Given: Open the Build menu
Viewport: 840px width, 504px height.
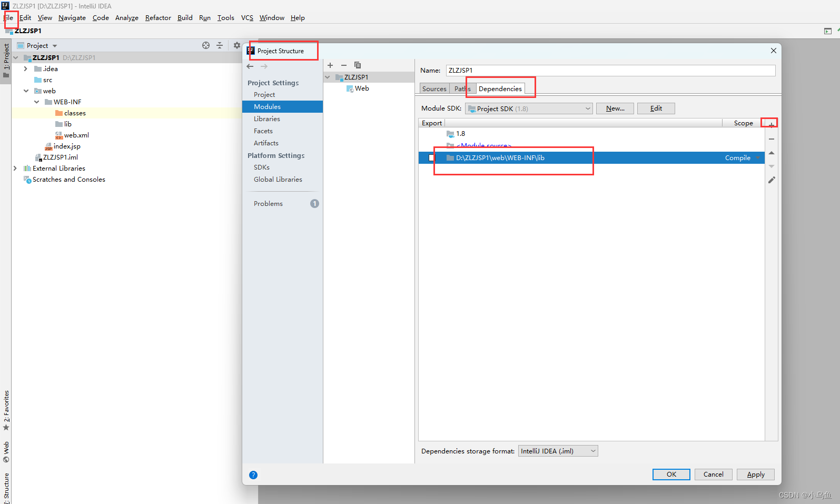Looking at the screenshot, I should click(185, 18).
